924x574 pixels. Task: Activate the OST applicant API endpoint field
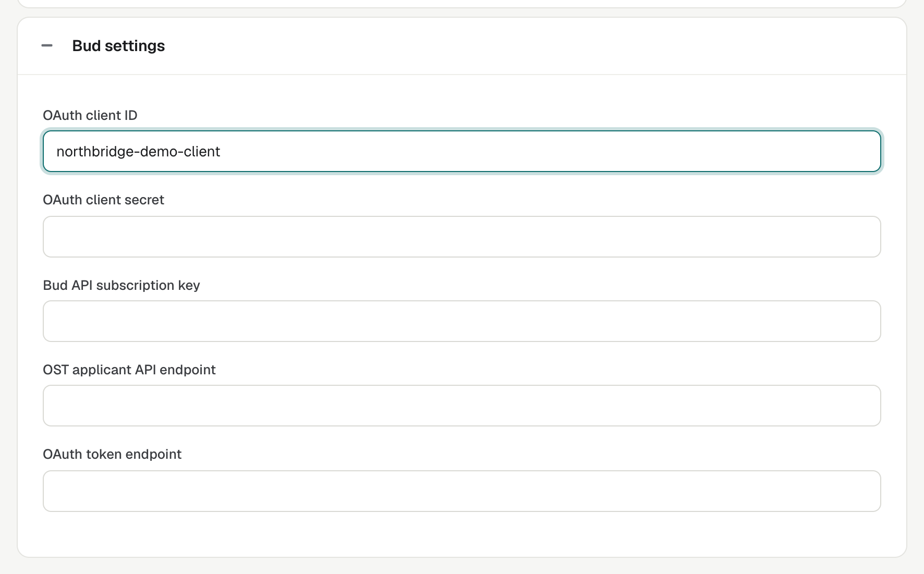461,406
